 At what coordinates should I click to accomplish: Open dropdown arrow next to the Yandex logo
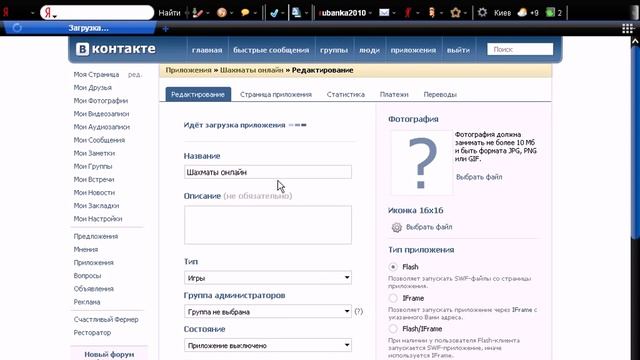click(x=32, y=13)
